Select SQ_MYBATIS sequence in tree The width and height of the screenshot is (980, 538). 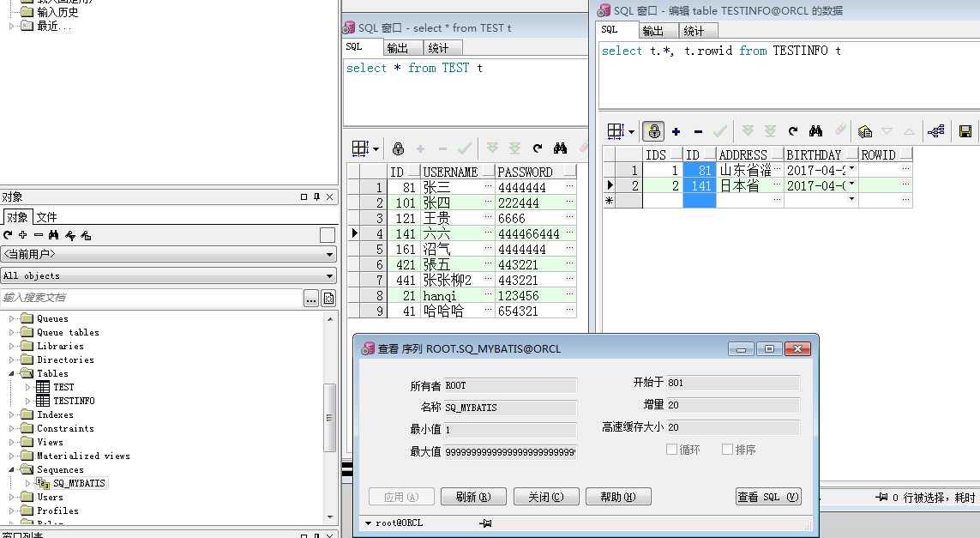click(79, 484)
